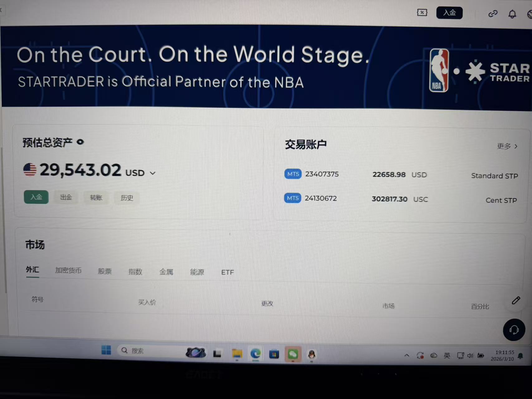Expand the USD currency dropdown chevron
The width and height of the screenshot is (532, 399).
(153, 173)
